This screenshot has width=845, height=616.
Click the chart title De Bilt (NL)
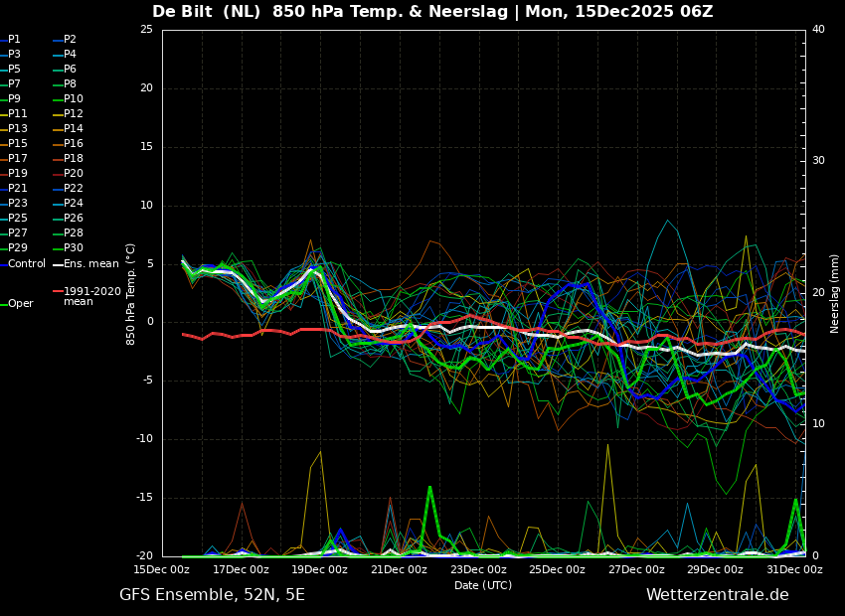click(208, 11)
